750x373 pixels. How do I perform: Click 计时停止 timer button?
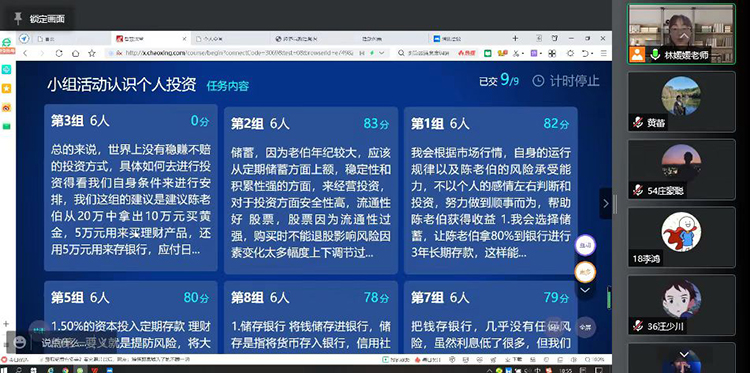pyautogui.click(x=566, y=81)
